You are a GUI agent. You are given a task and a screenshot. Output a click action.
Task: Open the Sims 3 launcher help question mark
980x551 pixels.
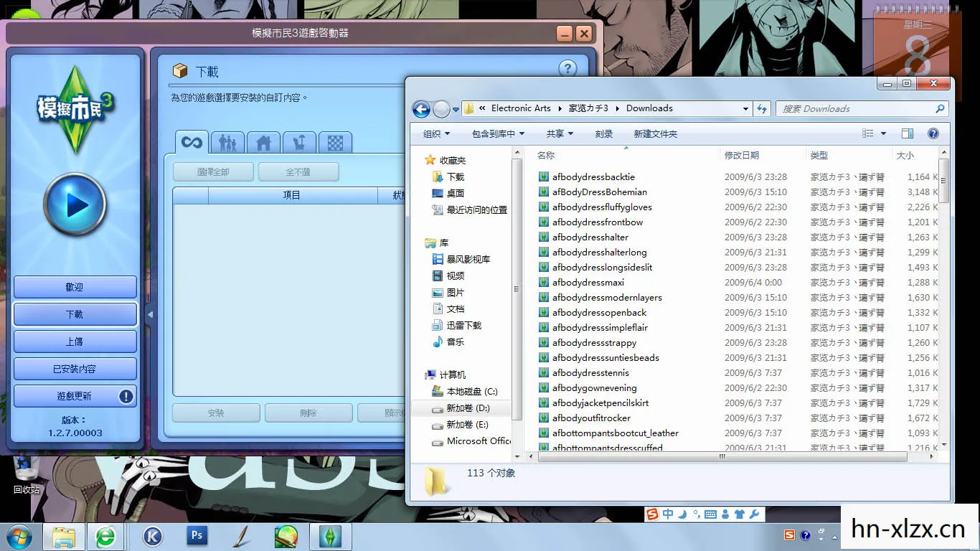pos(567,69)
